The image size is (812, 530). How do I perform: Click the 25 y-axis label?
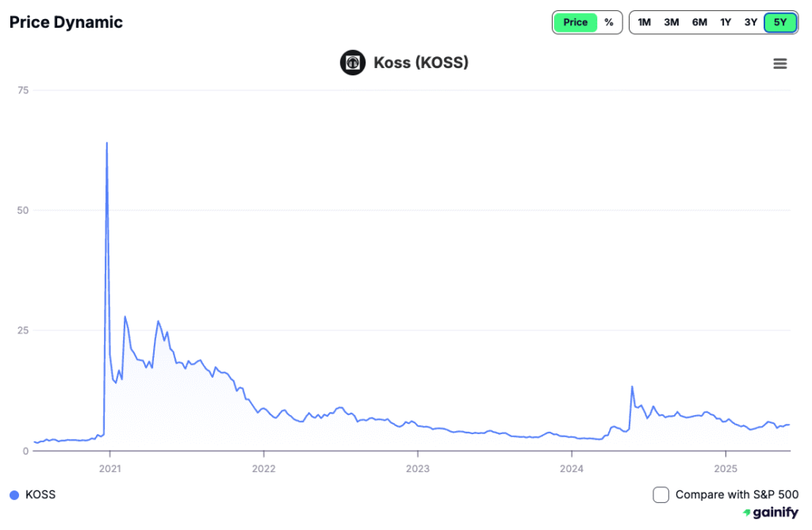click(x=23, y=330)
